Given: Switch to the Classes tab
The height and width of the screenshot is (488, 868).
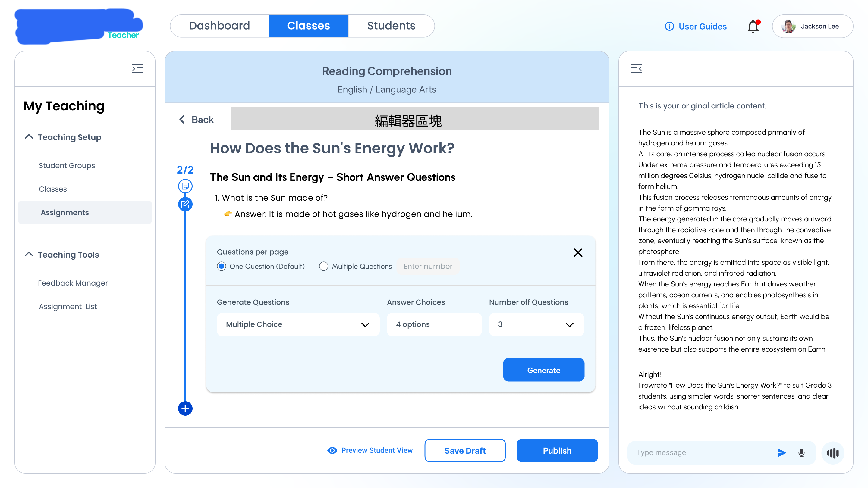Looking at the screenshot, I should click(x=308, y=26).
